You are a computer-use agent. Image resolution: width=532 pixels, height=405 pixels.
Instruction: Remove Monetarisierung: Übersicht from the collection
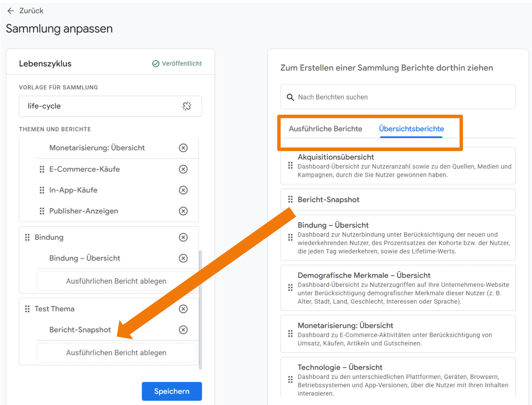point(183,148)
